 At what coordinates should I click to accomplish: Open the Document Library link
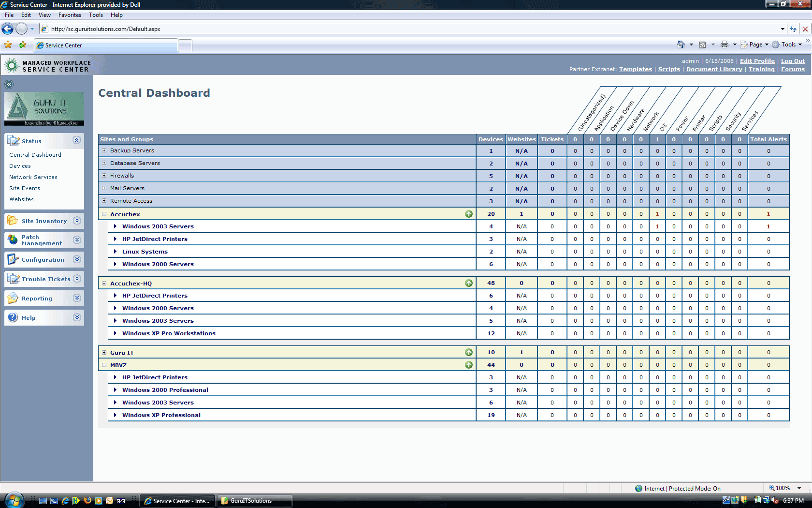coord(714,69)
